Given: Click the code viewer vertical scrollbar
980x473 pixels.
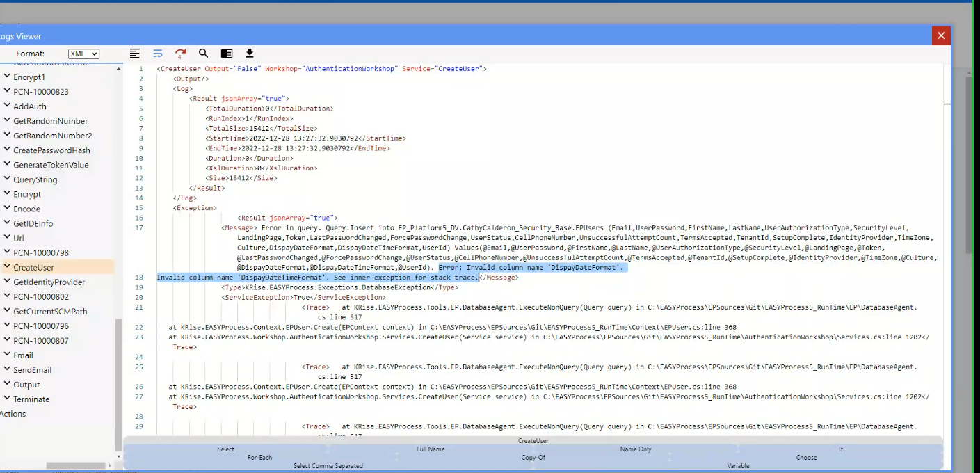Looking at the screenshot, I should [x=947, y=250].
